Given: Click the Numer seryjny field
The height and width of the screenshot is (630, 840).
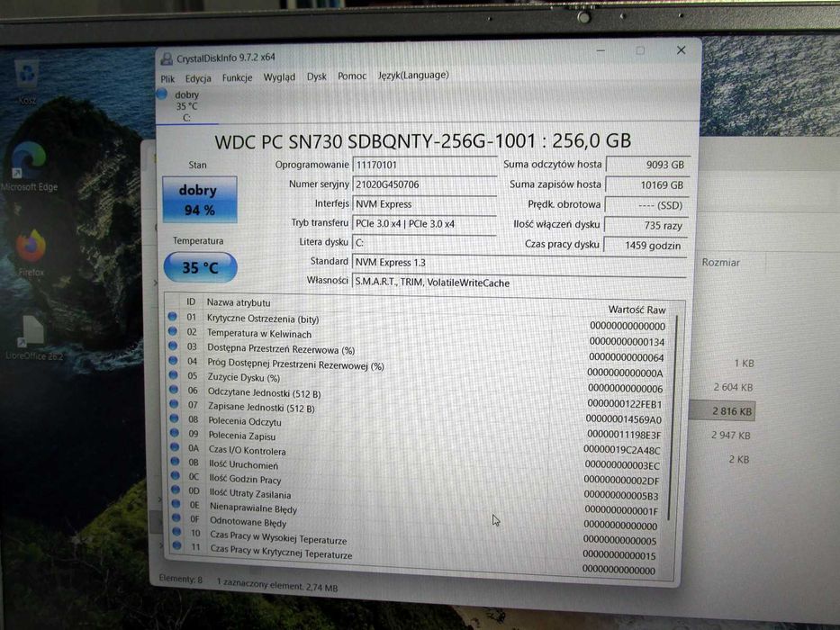Looking at the screenshot, I should (x=424, y=184).
